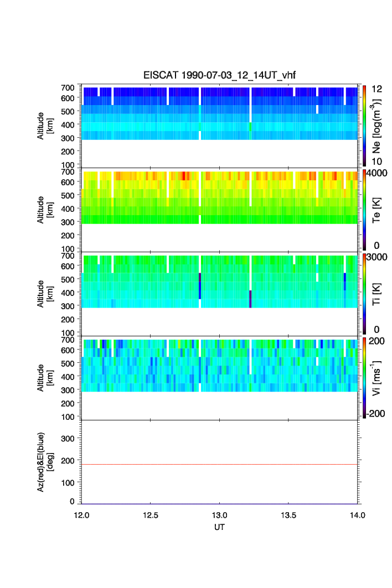This screenshot has width=392, height=588.
Task: Click the Altitude [km] label of the Vi panel
Action: (x=45, y=378)
